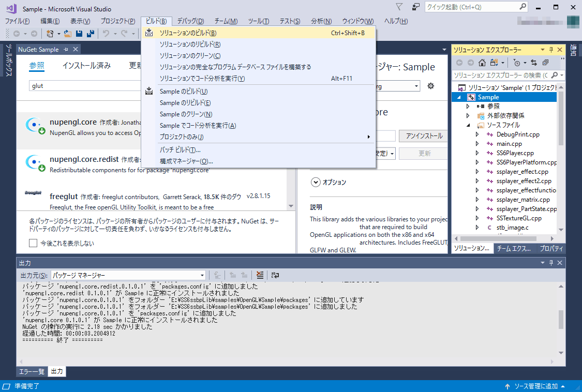Select ソリューションのリビルド menu item
Image resolution: width=582 pixels, height=392 pixels.
[259, 44]
